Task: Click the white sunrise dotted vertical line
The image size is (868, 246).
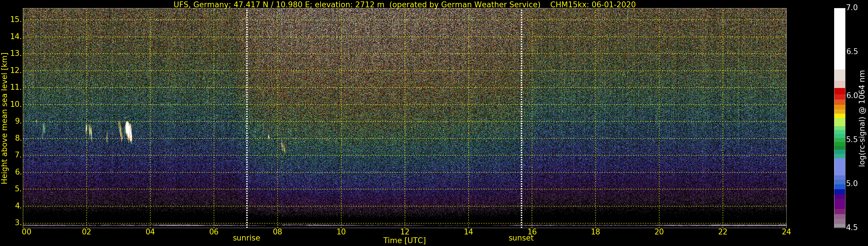Action: coord(247,118)
